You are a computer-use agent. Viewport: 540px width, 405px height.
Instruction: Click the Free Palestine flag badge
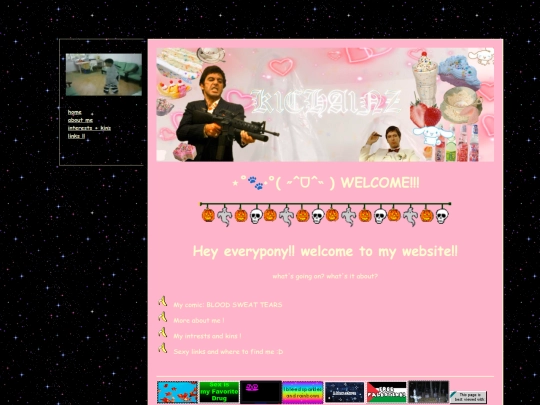pyautogui.click(x=386, y=392)
